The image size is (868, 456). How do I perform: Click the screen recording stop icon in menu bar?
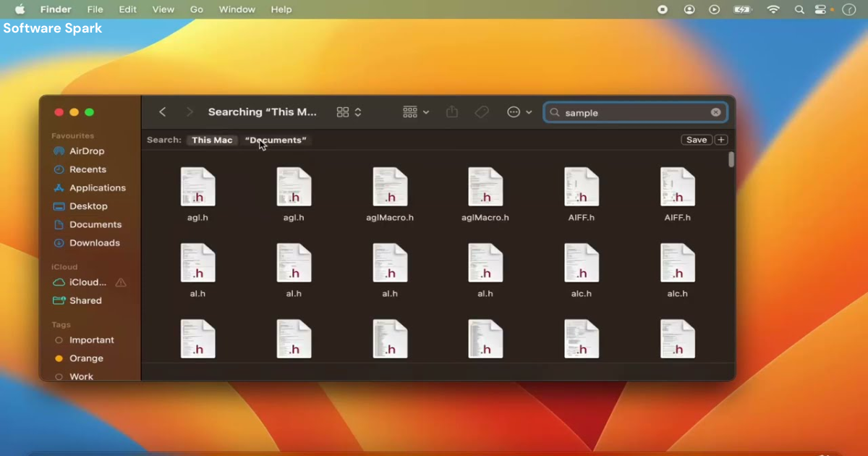663,9
